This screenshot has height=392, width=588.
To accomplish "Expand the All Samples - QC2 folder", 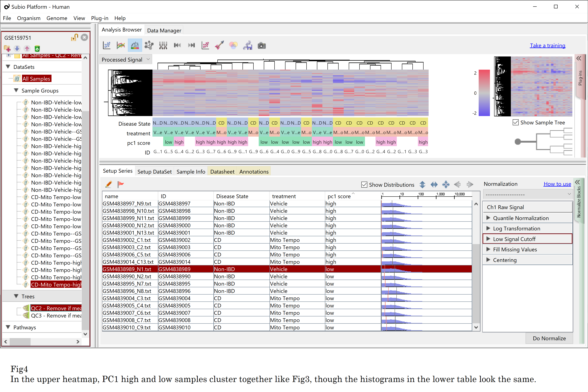I will pos(9,55).
